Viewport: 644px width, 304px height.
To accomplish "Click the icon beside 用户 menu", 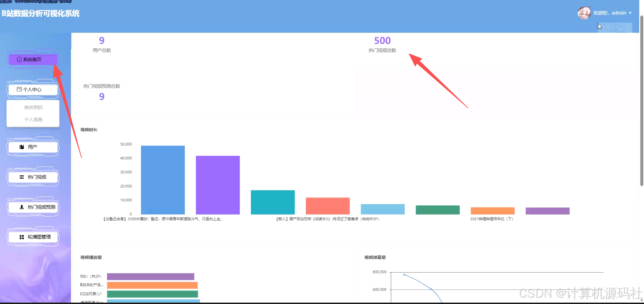I will 22,147.
